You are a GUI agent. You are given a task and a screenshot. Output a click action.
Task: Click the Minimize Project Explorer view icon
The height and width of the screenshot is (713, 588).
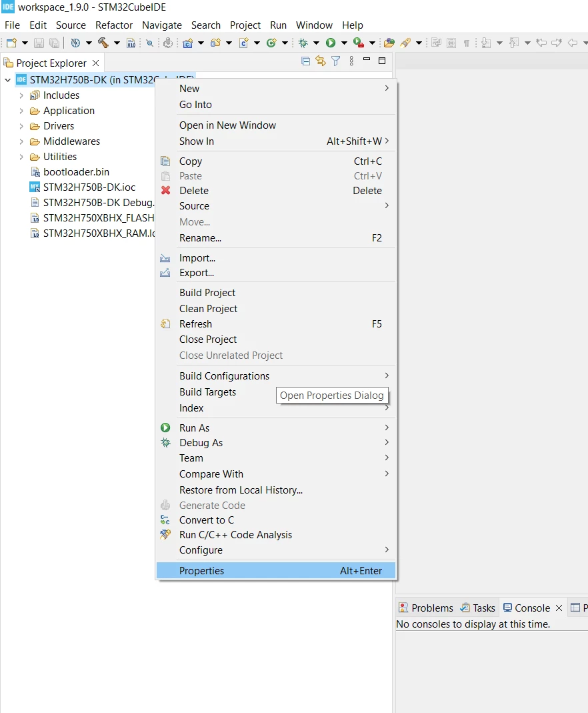pyautogui.click(x=367, y=59)
